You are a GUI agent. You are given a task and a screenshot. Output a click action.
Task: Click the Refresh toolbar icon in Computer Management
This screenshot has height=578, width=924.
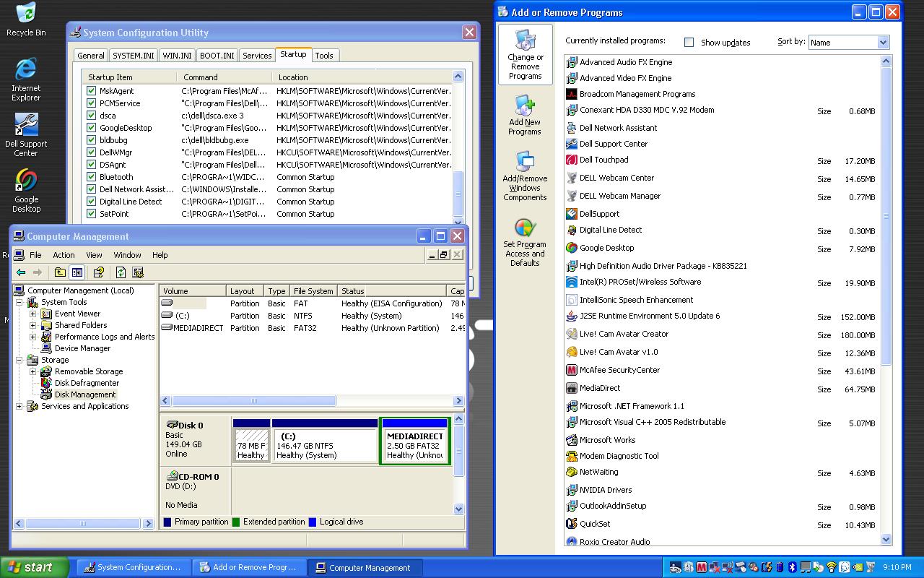[x=121, y=272]
